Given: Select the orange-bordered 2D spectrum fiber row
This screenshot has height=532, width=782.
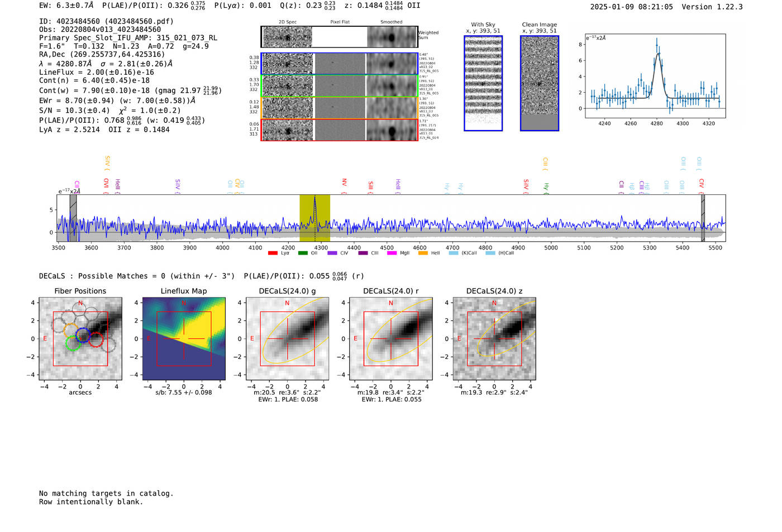Looking at the screenshot, I should pos(340,108).
